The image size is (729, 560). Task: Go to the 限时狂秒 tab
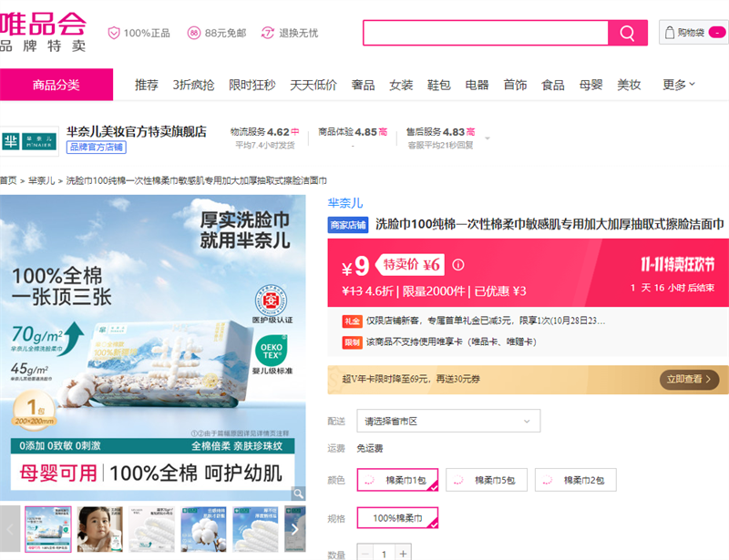[x=252, y=85]
